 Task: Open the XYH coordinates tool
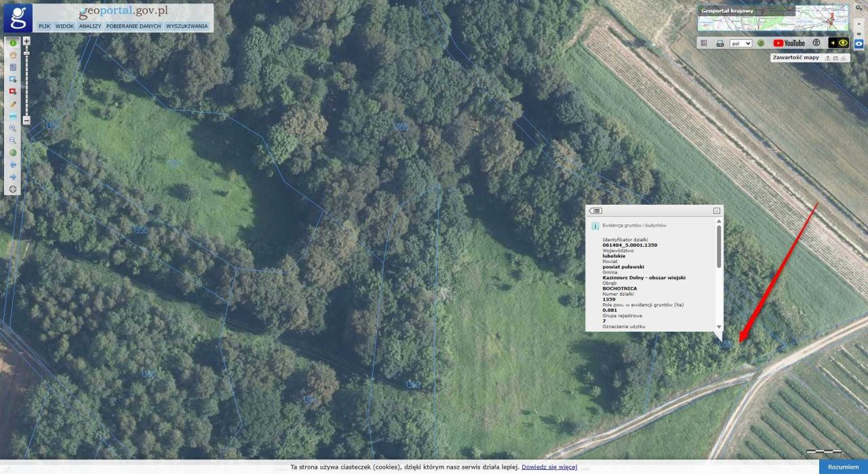pos(13,116)
